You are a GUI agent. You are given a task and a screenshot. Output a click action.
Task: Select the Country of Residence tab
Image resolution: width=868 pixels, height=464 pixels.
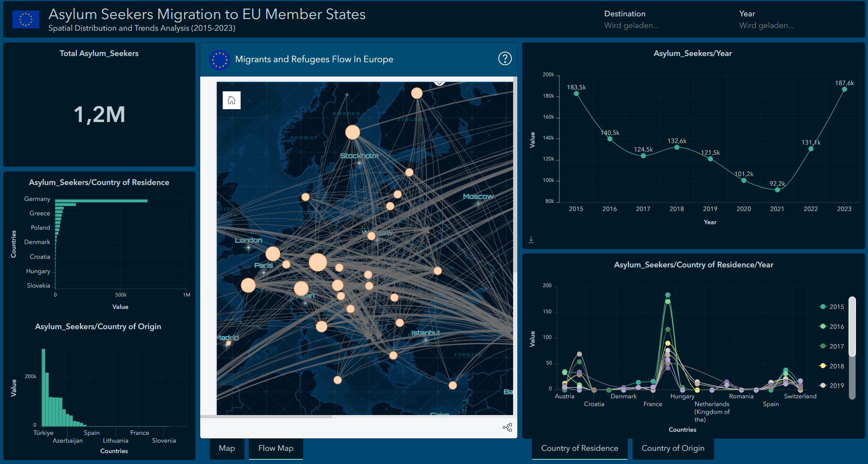(580, 448)
